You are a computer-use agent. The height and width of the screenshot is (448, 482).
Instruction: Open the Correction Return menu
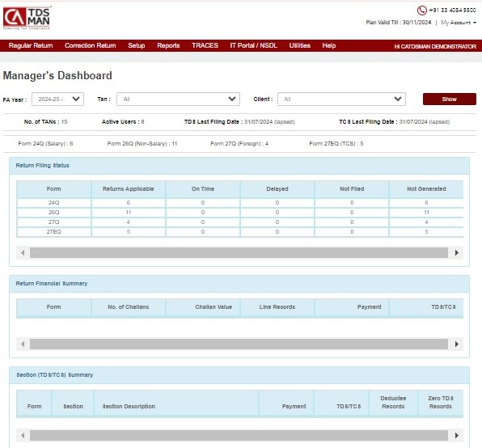91,45
